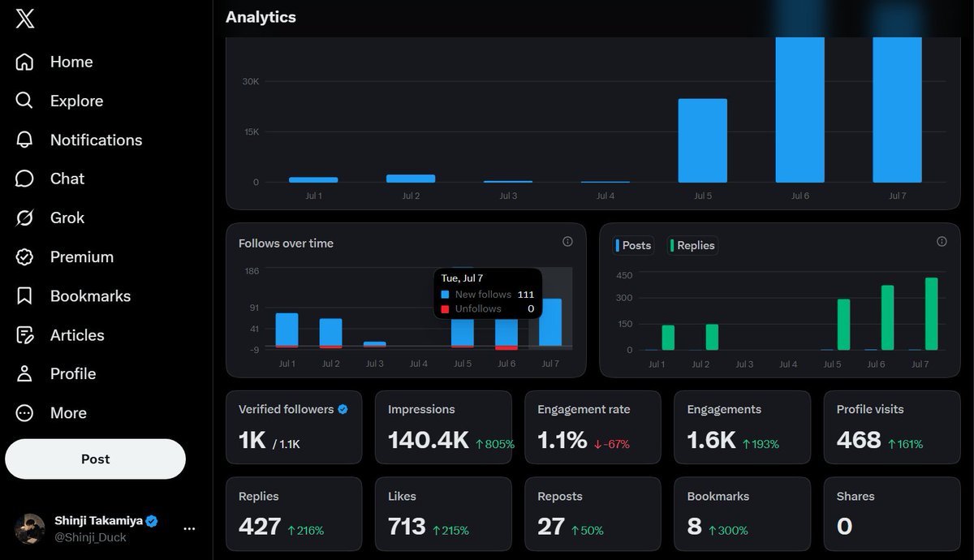The width and height of the screenshot is (974, 560).
Task: Click 'Unfollows 0' tooltip row
Action: coord(487,308)
